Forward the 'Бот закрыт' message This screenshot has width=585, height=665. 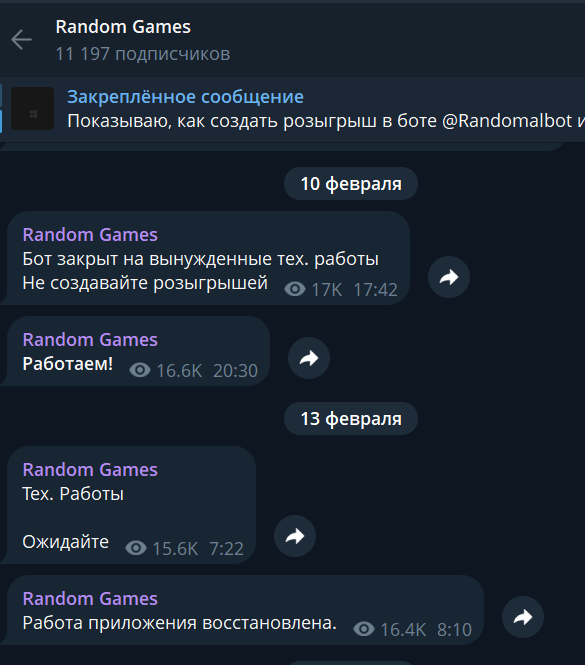click(x=449, y=277)
